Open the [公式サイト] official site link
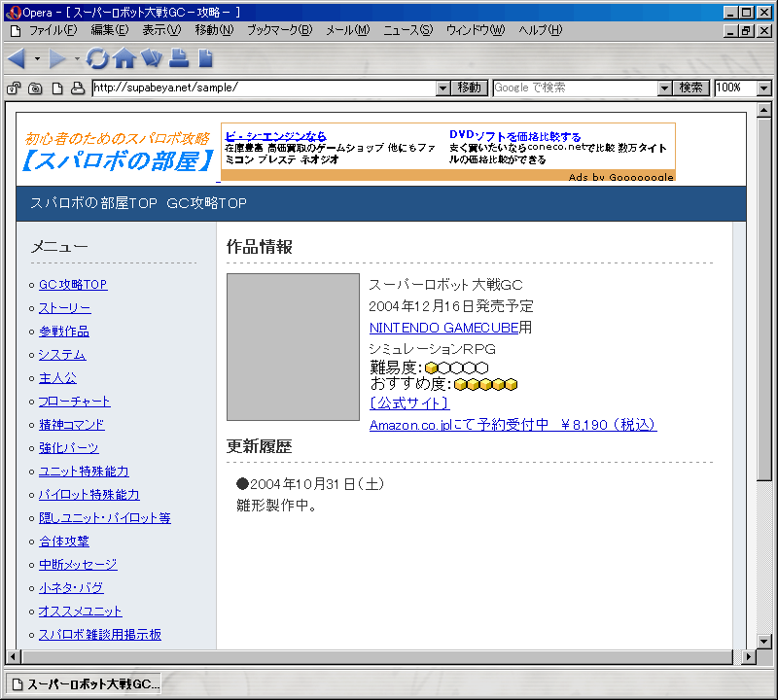778x700 pixels. 409,402
